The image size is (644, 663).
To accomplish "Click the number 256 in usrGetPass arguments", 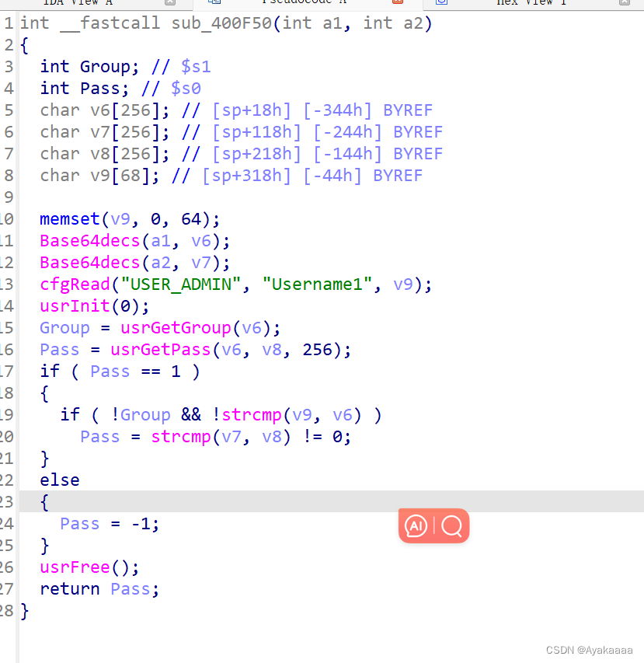I will [x=317, y=350].
